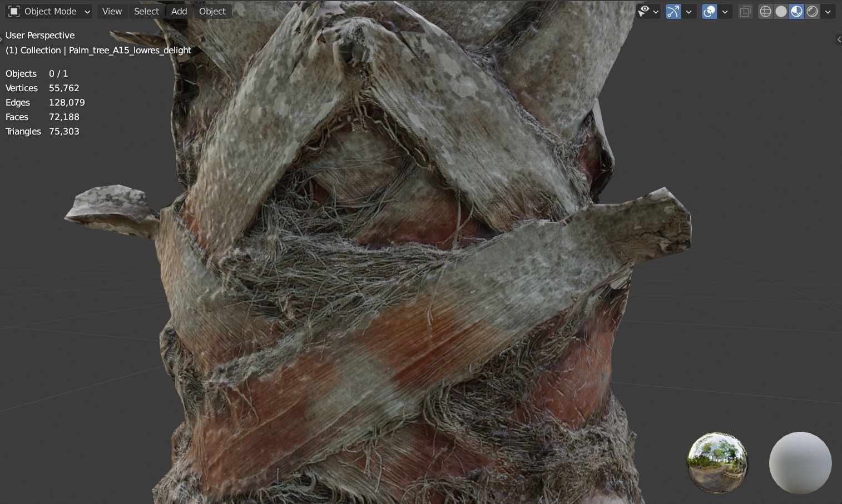Click the Edges count '128,079'
The height and width of the screenshot is (504, 842).
[67, 102]
